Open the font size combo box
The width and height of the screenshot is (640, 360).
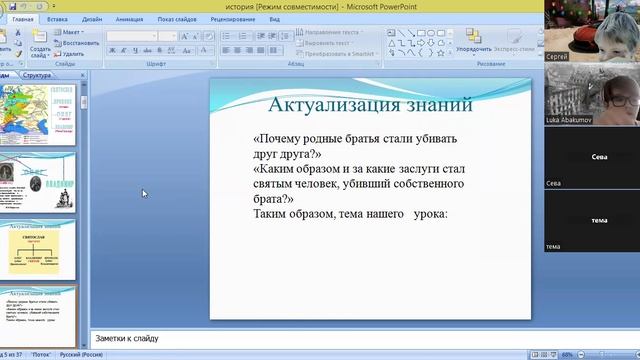pos(168,36)
